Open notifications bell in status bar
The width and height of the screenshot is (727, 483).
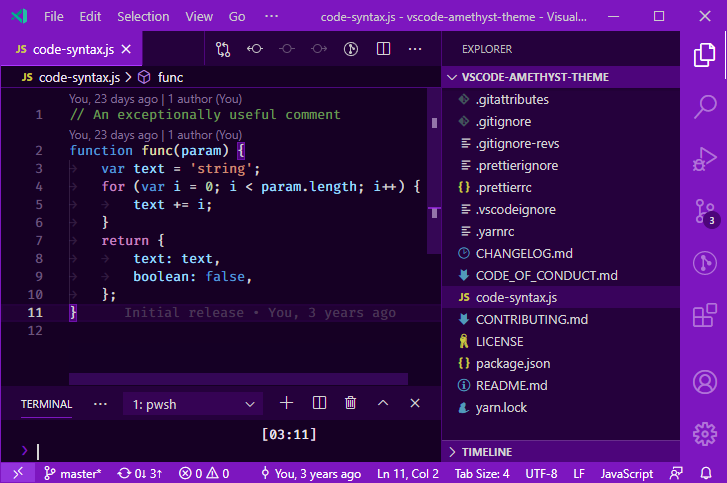(x=706, y=473)
